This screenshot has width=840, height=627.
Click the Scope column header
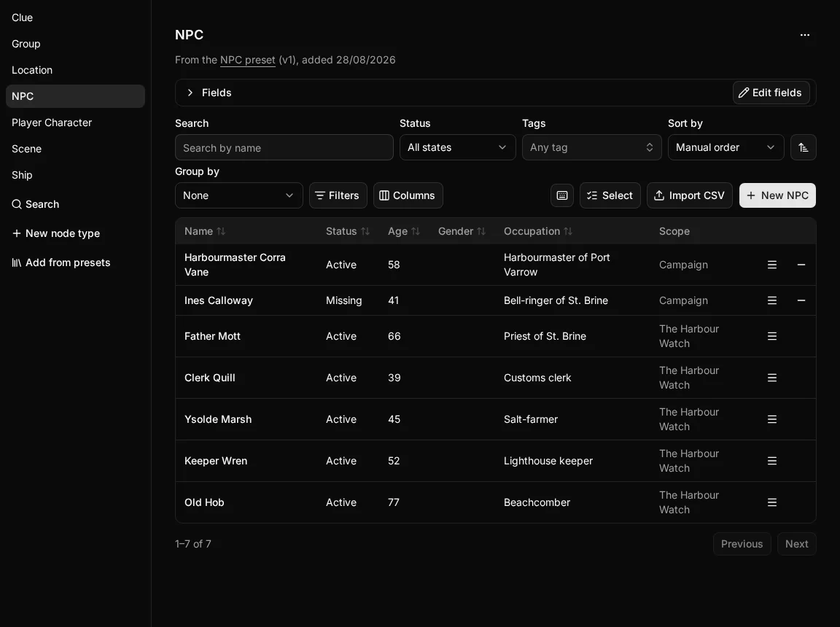point(674,231)
